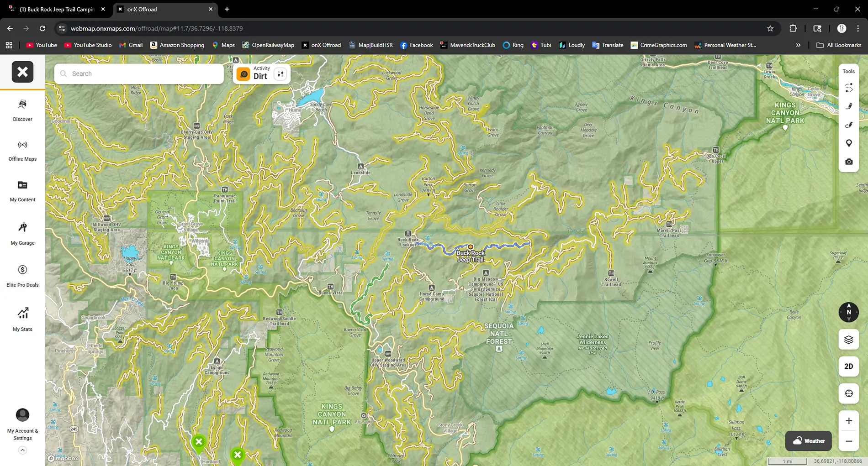The image size is (868, 466).
Task: Click the onX logo in sidebar
Action: coord(22,72)
